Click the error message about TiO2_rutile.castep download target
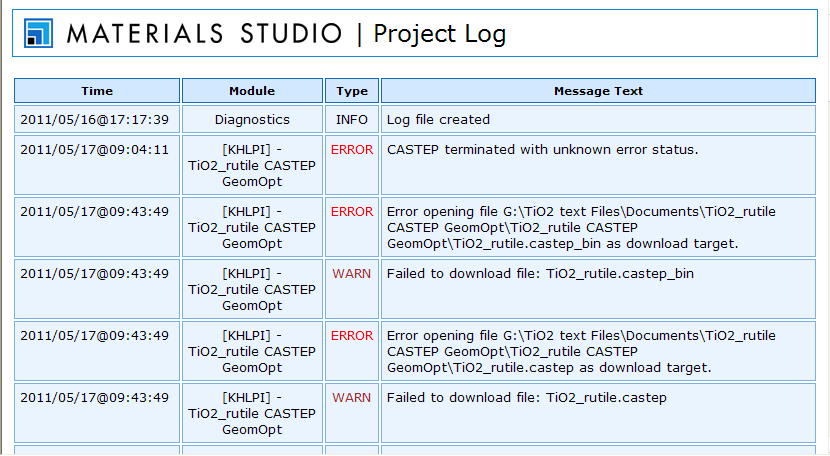The image size is (830, 456). click(580, 351)
